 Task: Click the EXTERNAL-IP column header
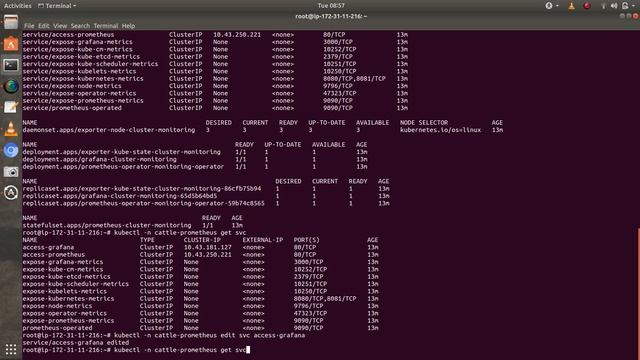[262, 240]
